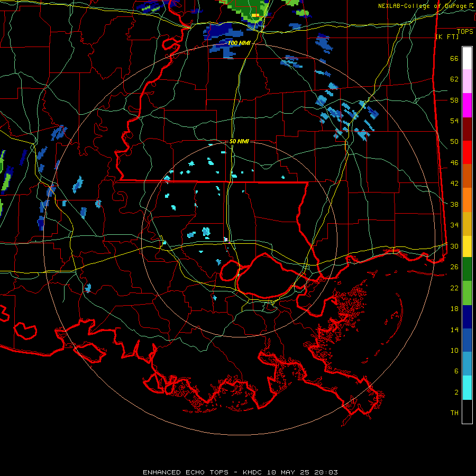The image size is (476, 476).
Task: Click the '6' legend value
Action: pos(456,371)
